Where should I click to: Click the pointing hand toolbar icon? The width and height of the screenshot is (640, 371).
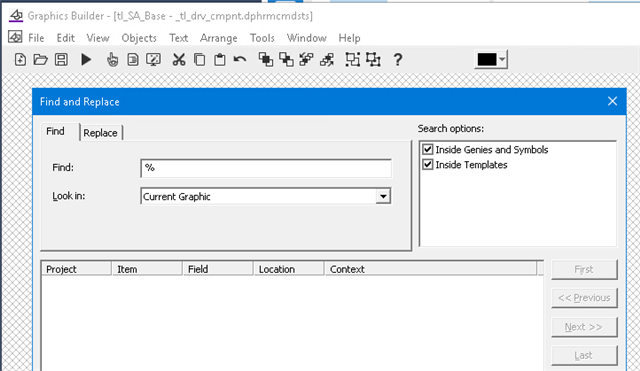[112, 60]
